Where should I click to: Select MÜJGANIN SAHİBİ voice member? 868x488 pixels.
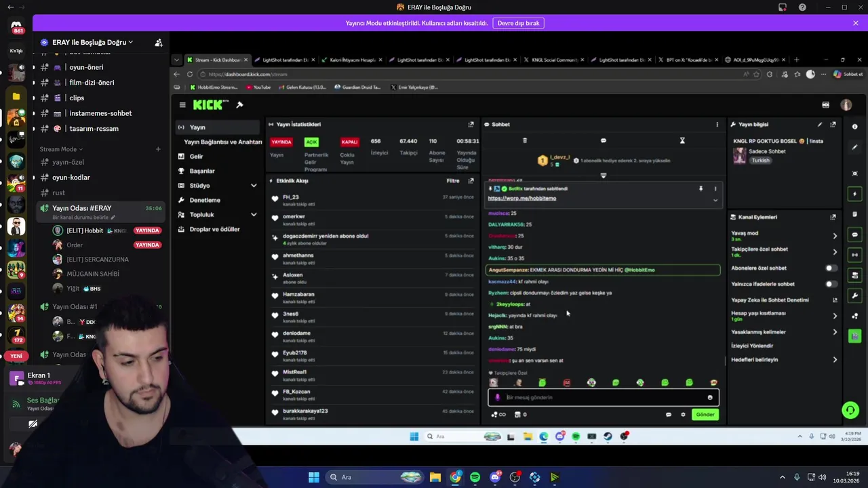[x=92, y=274]
